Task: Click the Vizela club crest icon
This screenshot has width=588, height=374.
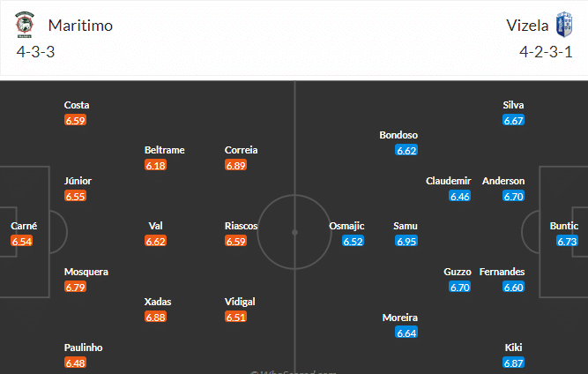Action: [563, 25]
